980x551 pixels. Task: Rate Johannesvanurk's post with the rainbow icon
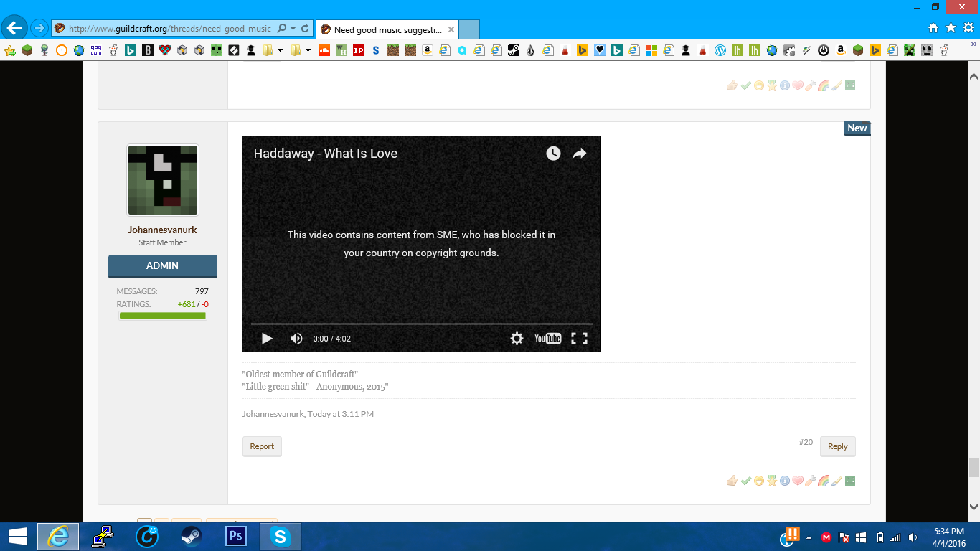pyautogui.click(x=824, y=481)
